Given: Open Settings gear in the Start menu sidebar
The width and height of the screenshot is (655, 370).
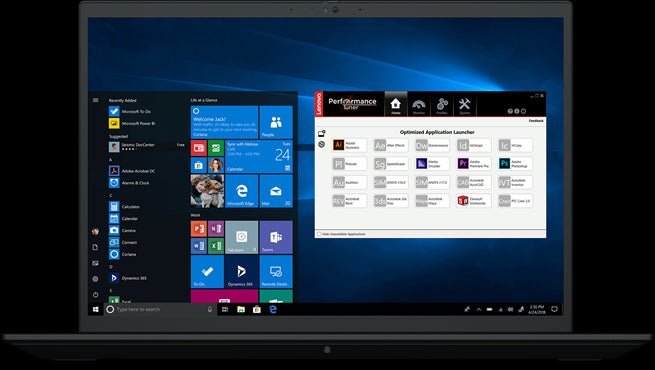Looking at the screenshot, I should click(x=95, y=279).
